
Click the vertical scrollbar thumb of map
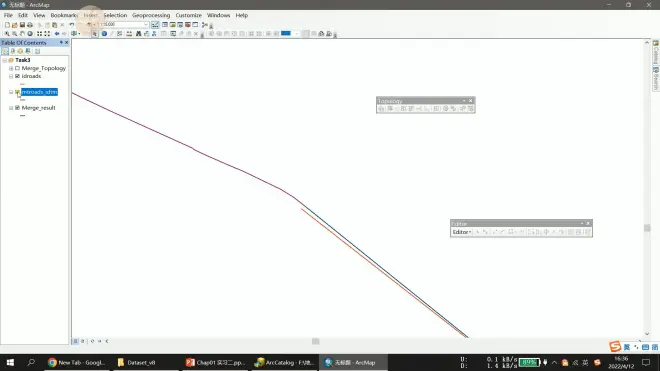pyautogui.click(x=647, y=228)
